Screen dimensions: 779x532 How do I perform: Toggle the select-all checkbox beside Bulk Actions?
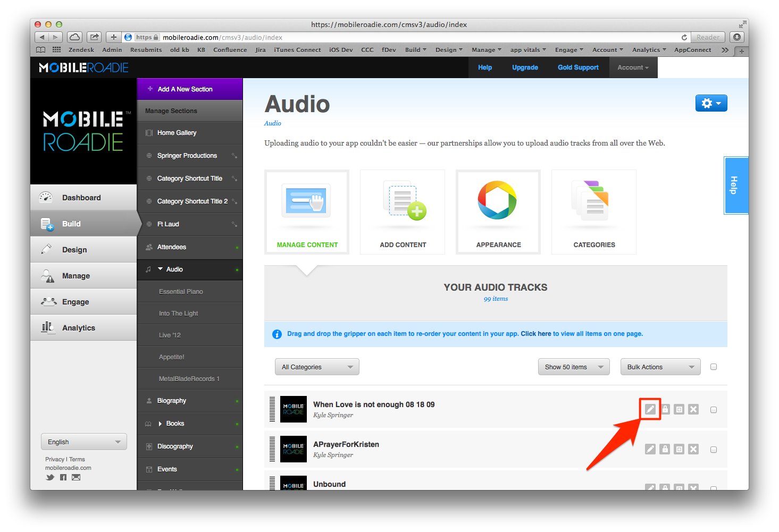(x=714, y=367)
